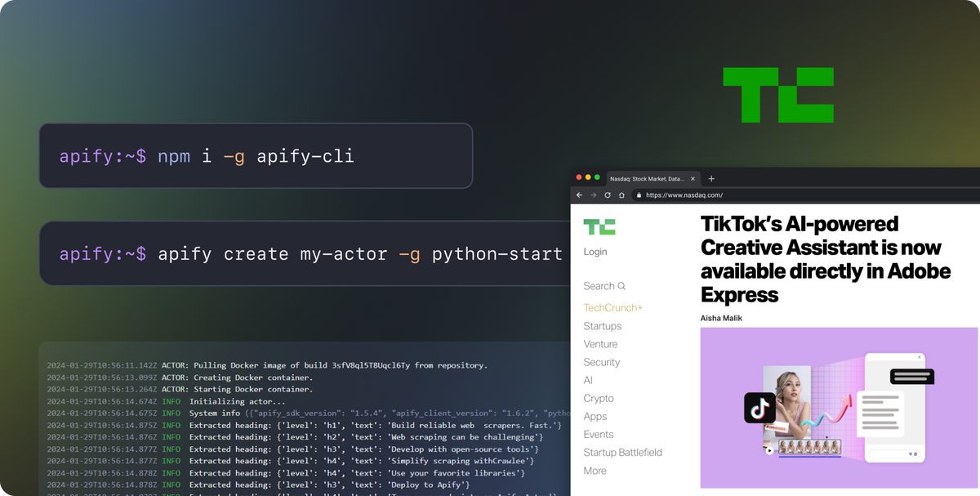This screenshot has width=980, height=496.
Task: Open the AI section
Action: point(587,380)
